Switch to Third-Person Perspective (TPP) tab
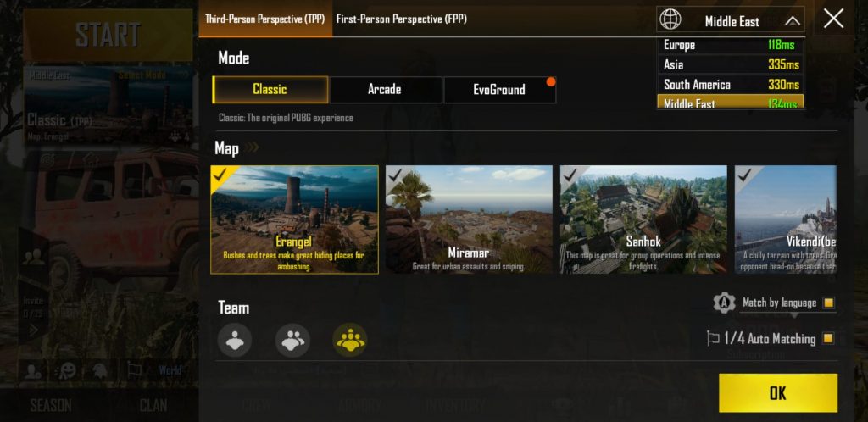Screen dimensions: 868x422 pyautogui.click(x=265, y=19)
